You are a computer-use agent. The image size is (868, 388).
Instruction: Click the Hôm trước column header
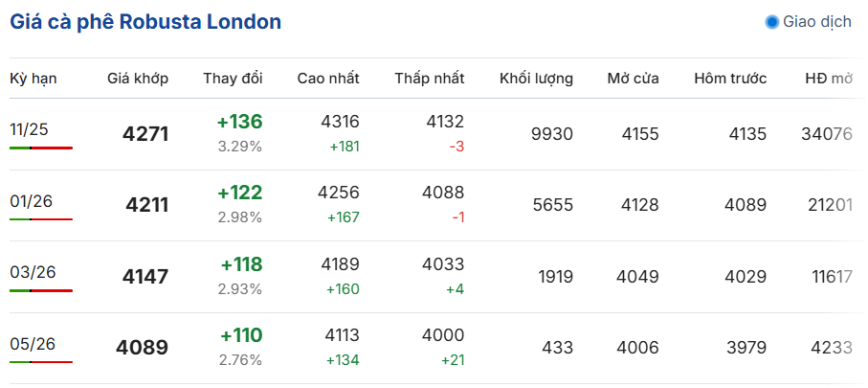point(730,79)
